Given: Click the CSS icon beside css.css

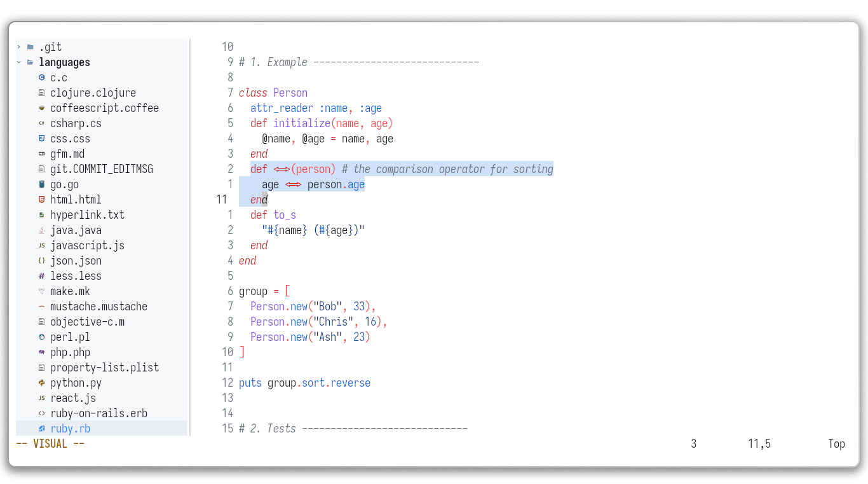Looking at the screenshot, I should 41,138.
